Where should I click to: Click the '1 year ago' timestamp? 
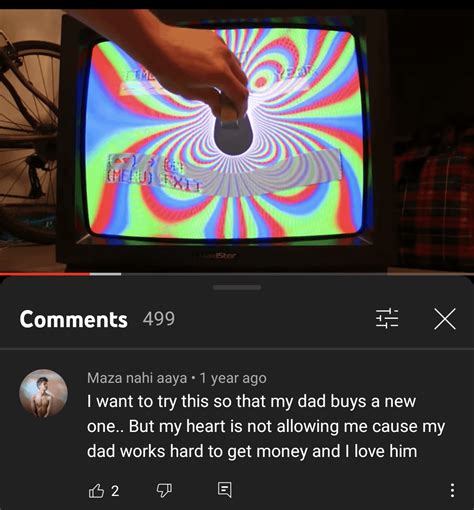[x=233, y=378]
